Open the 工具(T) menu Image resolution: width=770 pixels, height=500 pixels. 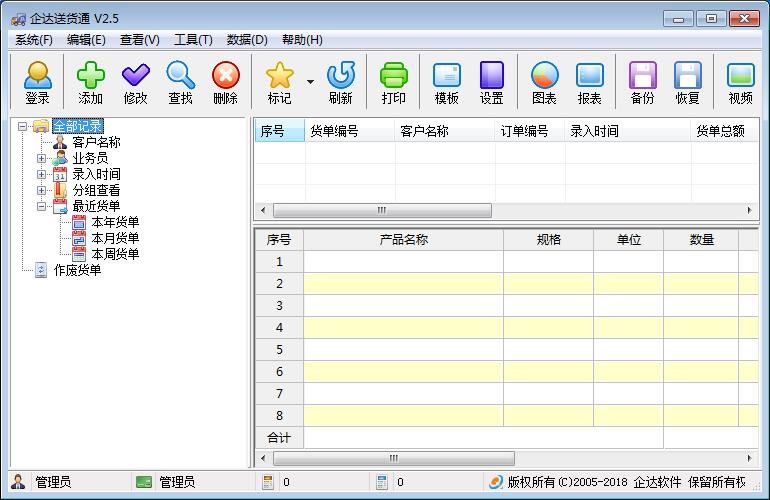pos(193,40)
